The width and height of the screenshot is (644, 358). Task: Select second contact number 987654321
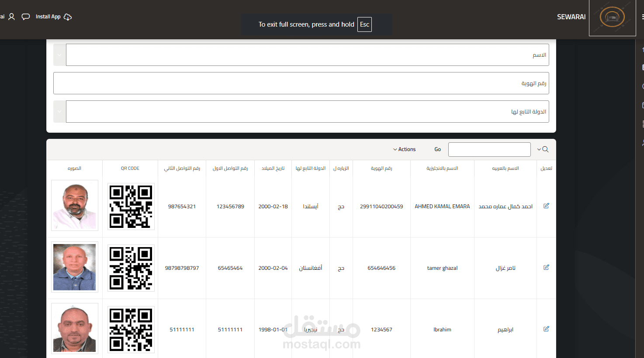pos(182,207)
